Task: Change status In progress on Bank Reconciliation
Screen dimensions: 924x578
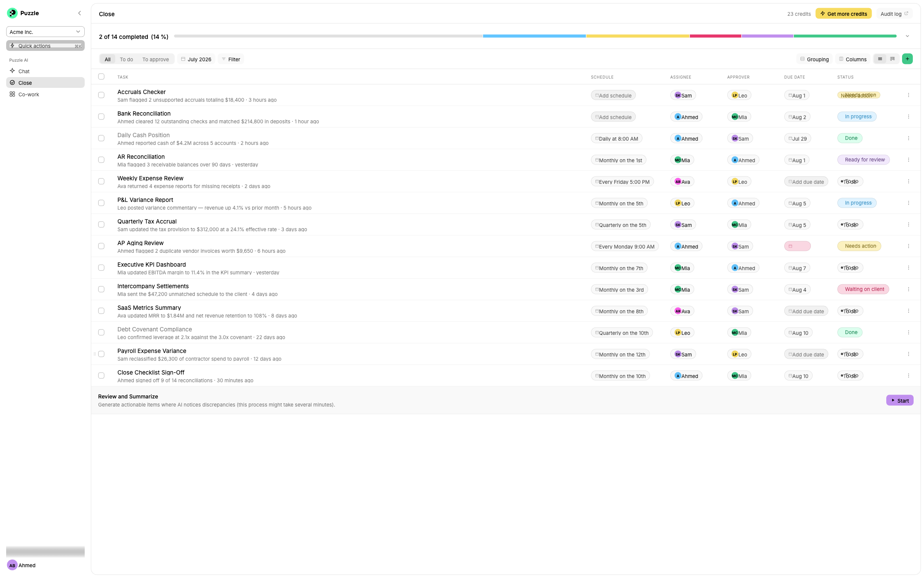Action: point(857,117)
